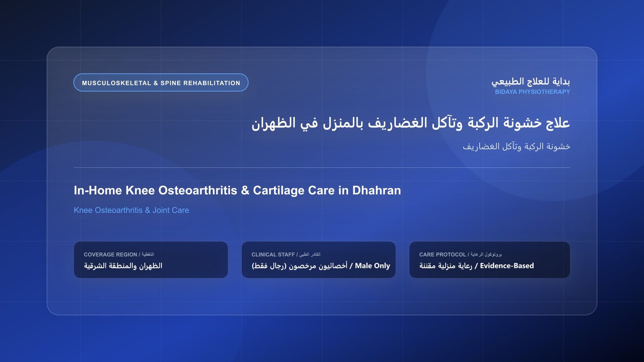
Task: Click the CARE PROTOCOL label
Action: 460,255
